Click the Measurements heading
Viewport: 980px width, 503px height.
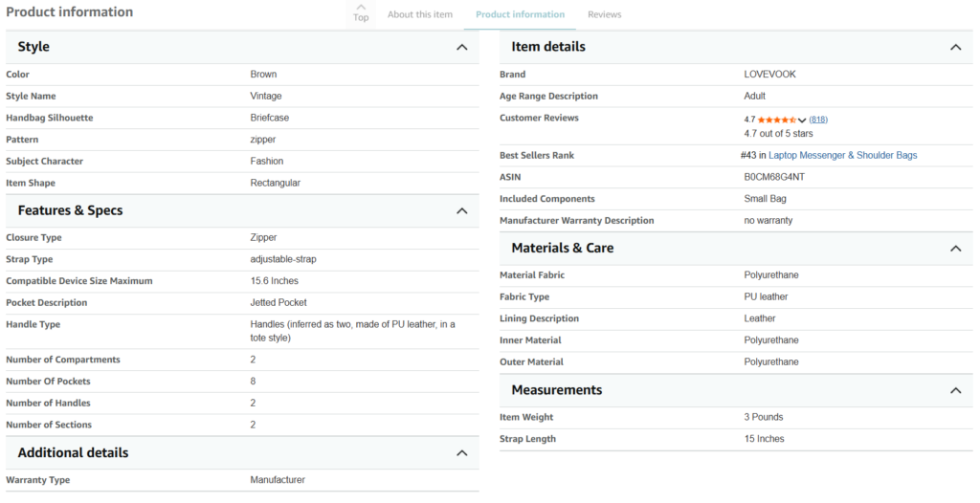point(557,390)
